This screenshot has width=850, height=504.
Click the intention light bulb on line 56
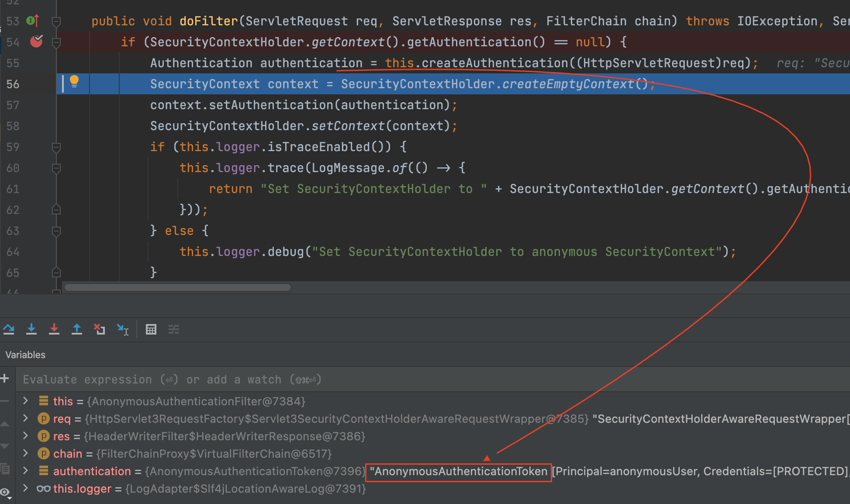tap(74, 81)
